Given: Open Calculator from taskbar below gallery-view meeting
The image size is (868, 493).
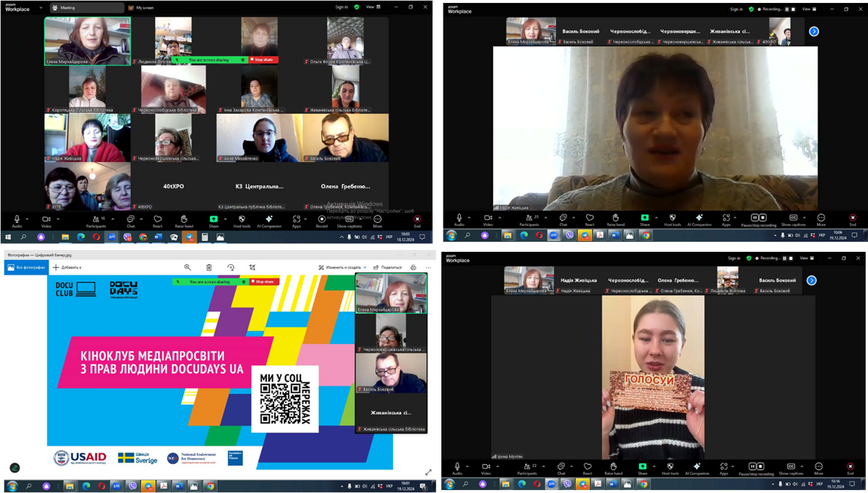Looking at the screenshot, I should coord(205,237).
